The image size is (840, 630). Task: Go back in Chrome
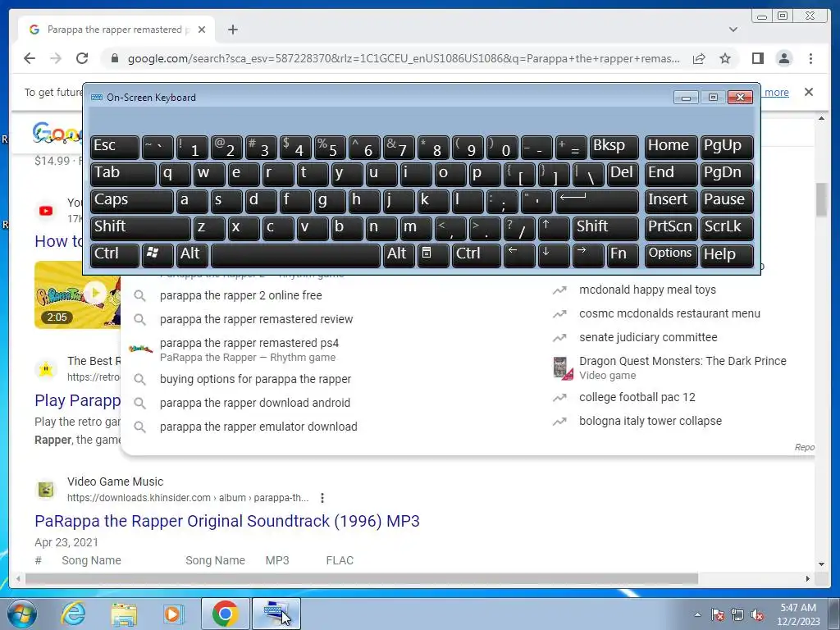[x=30, y=58]
